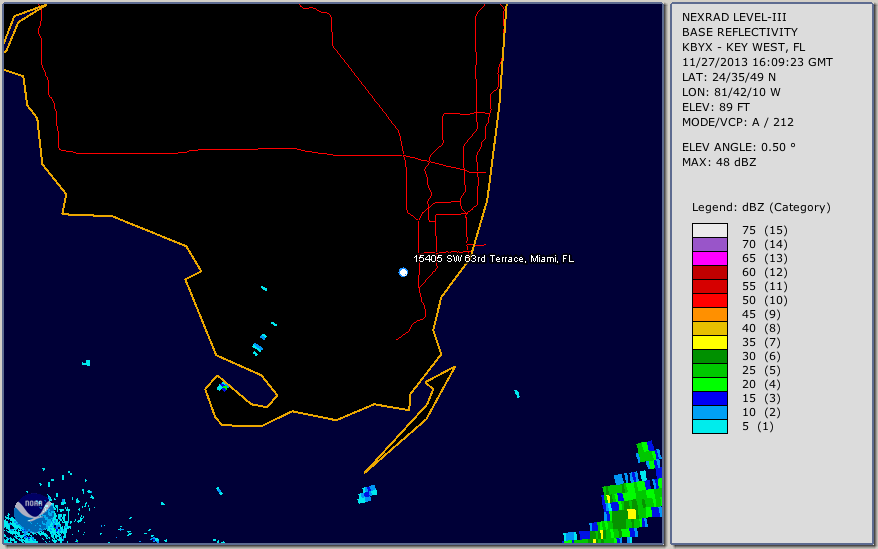Click the white location marker on the map

pyautogui.click(x=403, y=272)
